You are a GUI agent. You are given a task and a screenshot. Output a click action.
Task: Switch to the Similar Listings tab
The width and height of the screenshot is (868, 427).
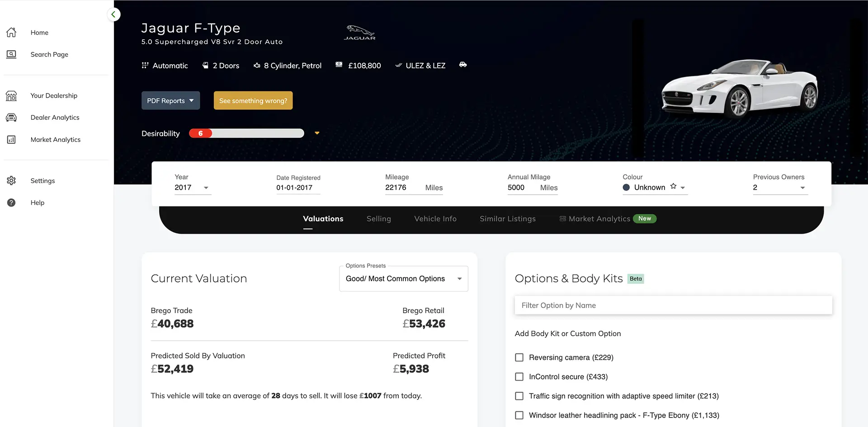click(x=508, y=219)
